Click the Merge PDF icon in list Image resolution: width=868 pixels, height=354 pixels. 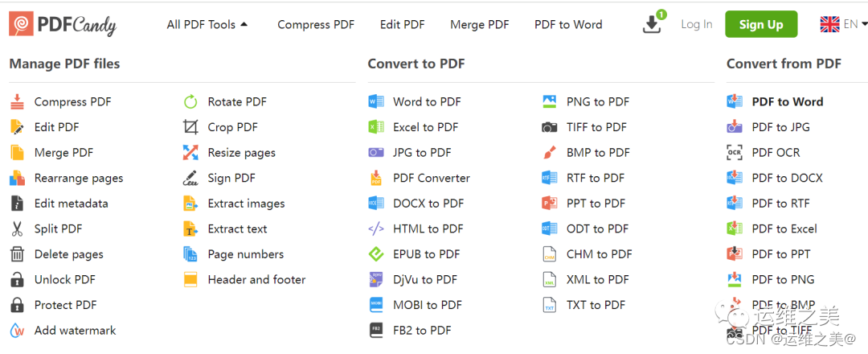tap(18, 153)
